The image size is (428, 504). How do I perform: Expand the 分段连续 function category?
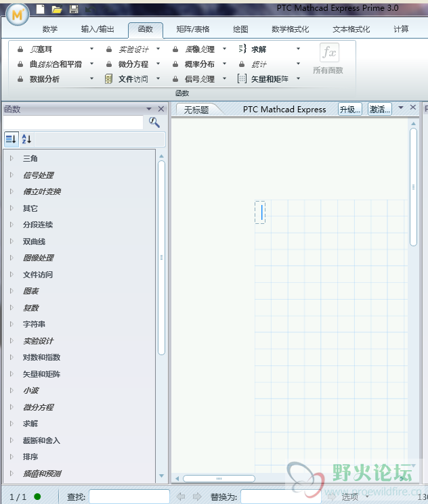coord(12,225)
